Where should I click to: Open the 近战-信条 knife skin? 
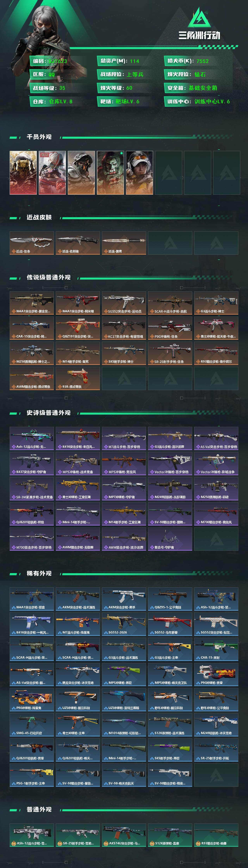[x=32, y=243]
